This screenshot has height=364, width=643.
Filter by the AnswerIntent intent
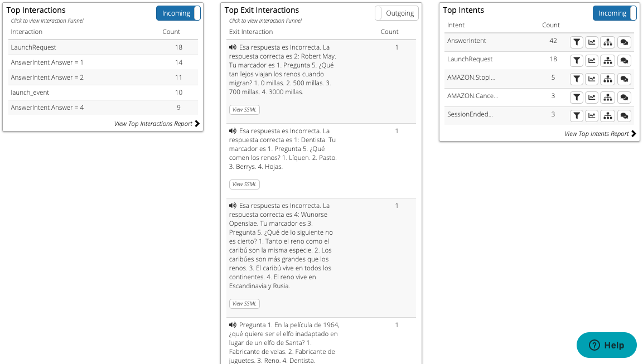[x=576, y=42]
